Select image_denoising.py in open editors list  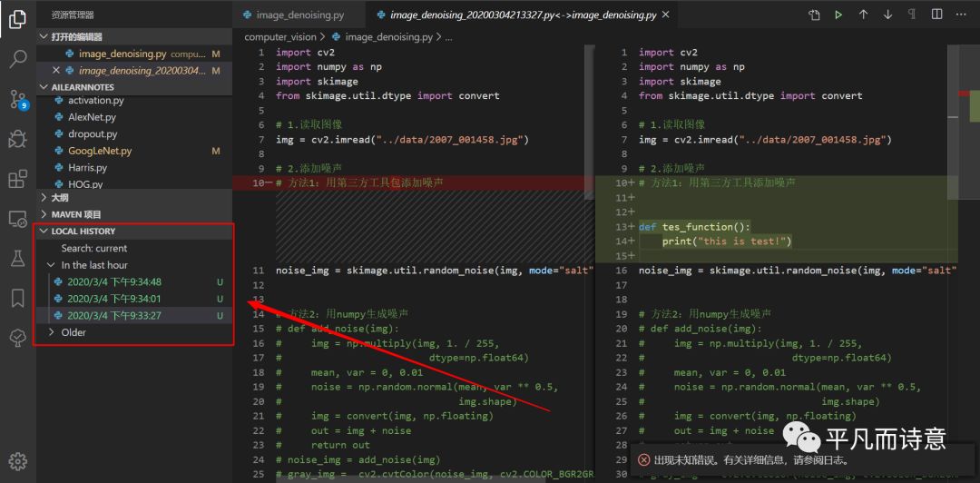134,54
